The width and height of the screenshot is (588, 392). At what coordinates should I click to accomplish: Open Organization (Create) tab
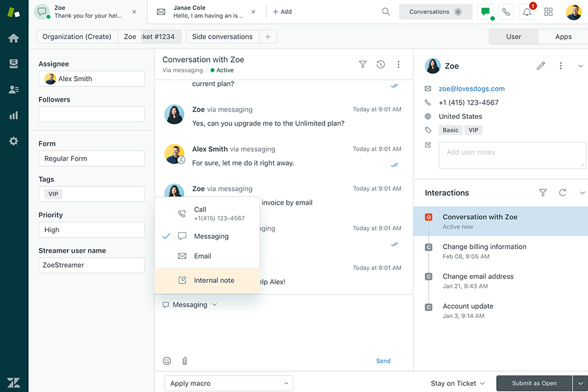point(77,37)
